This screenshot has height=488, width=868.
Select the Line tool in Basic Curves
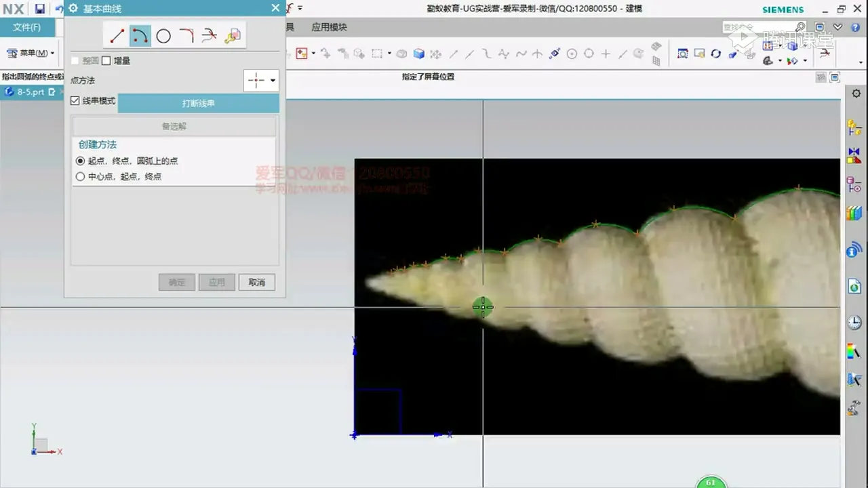click(117, 36)
